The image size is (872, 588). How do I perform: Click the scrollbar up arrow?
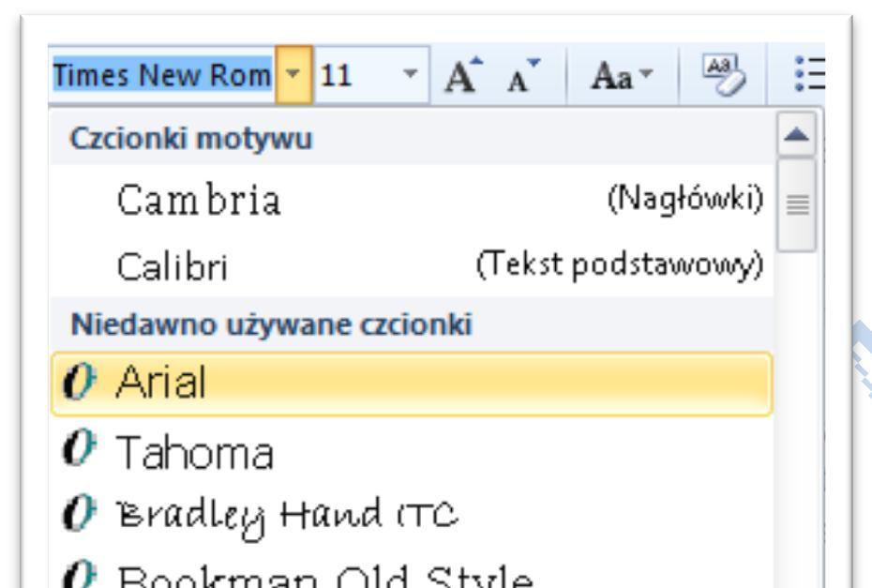pyautogui.click(x=797, y=134)
